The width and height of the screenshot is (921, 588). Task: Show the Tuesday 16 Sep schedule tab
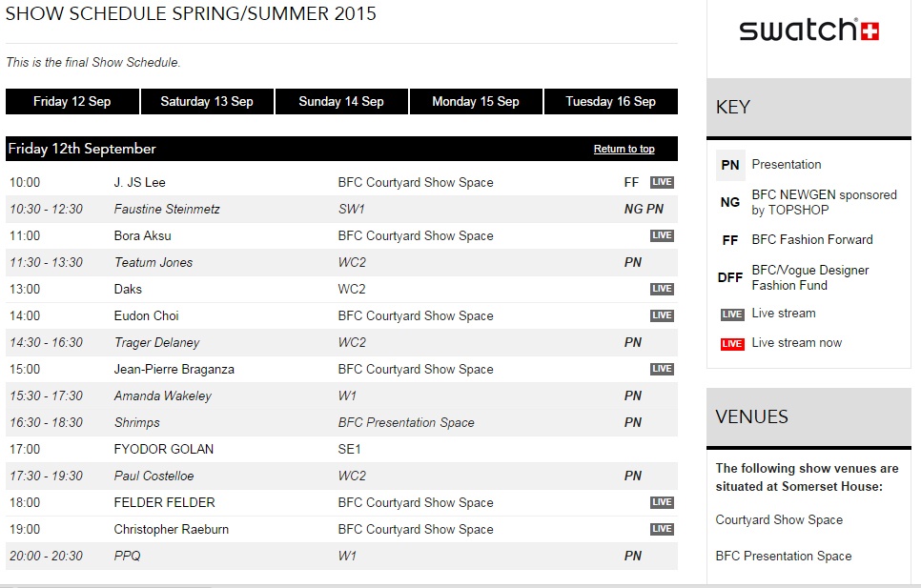point(610,102)
